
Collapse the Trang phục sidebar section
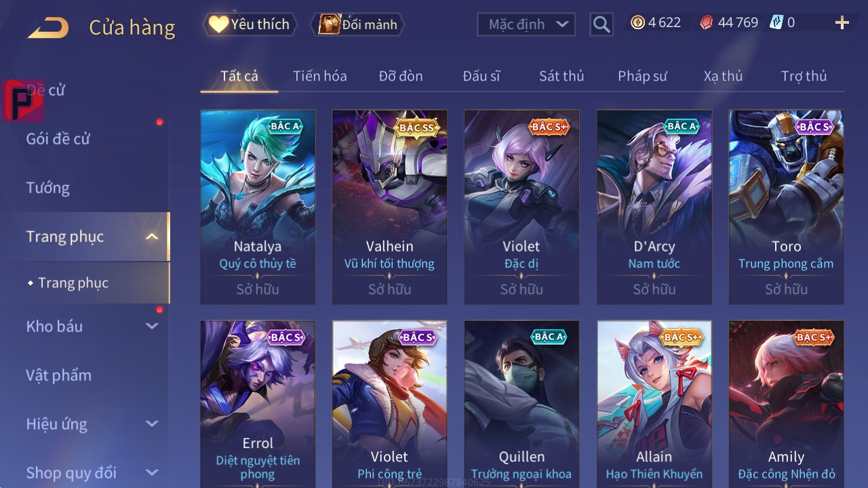[x=152, y=237]
